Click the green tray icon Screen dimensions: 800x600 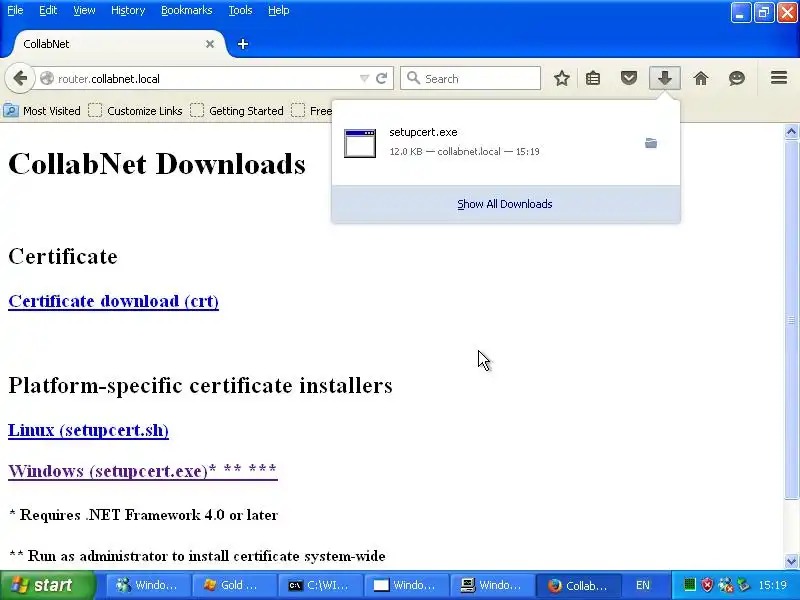pyautogui.click(x=689, y=585)
